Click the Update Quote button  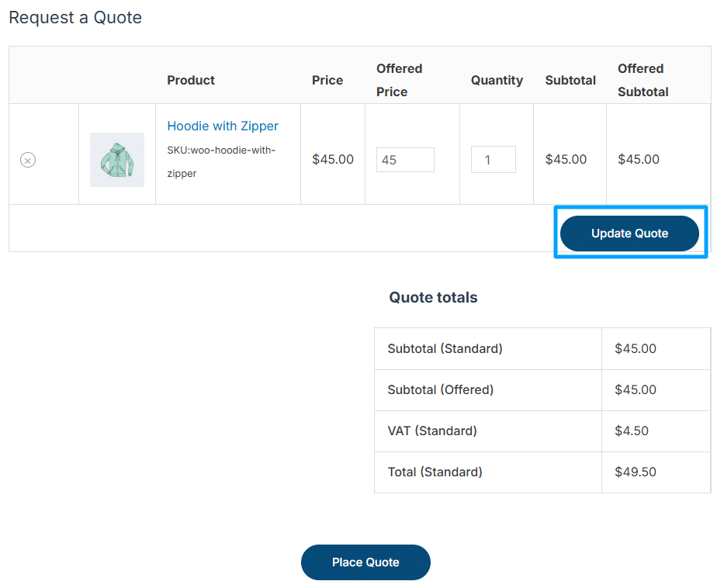629,233
